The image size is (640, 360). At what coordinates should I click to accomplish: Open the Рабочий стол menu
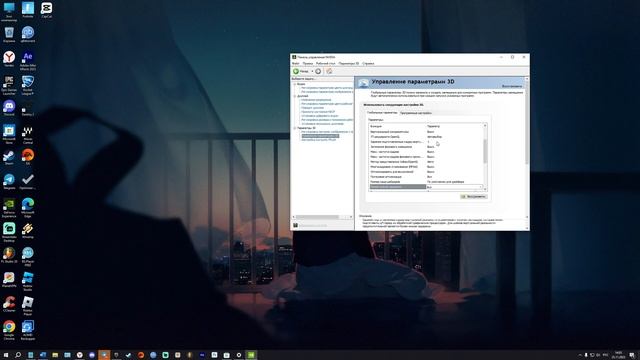click(325, 64)
